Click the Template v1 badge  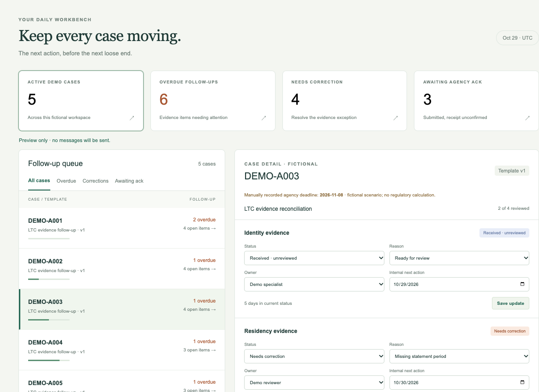pyautogui.click(x=512, y=171)
